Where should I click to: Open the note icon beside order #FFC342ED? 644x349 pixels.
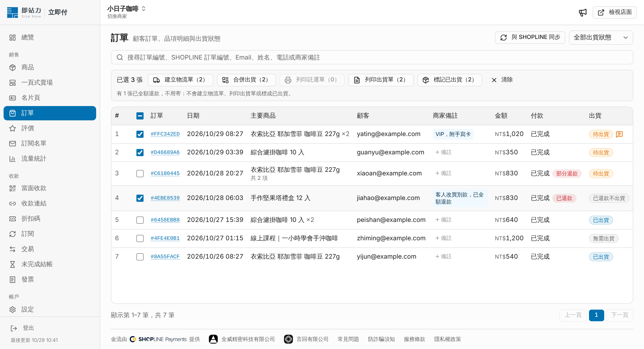619,134
